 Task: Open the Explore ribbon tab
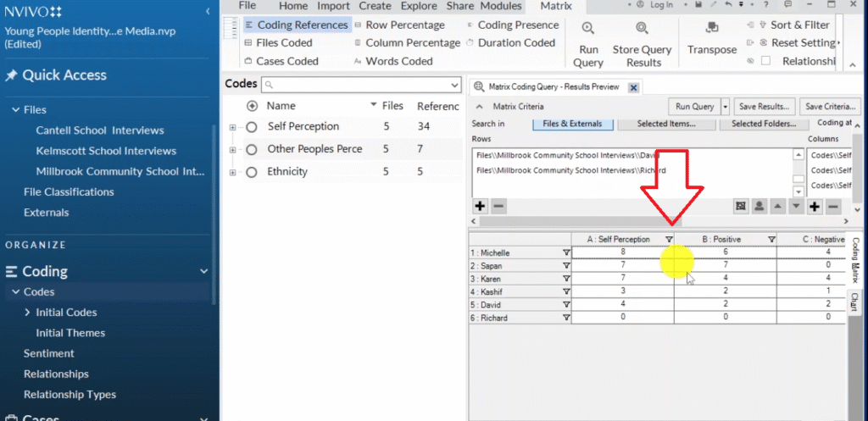419,6
